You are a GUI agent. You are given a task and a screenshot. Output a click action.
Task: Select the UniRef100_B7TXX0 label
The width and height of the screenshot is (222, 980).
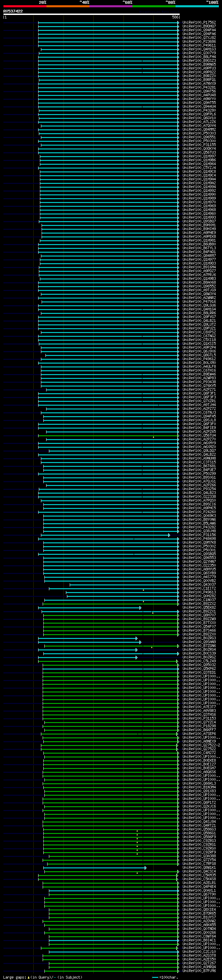(199, 623)
